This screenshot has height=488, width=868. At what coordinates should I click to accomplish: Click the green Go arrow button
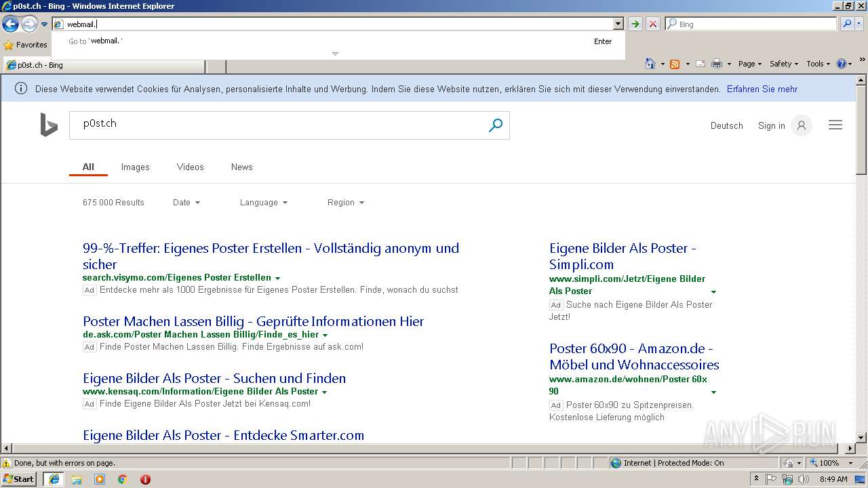pos(635,24)
